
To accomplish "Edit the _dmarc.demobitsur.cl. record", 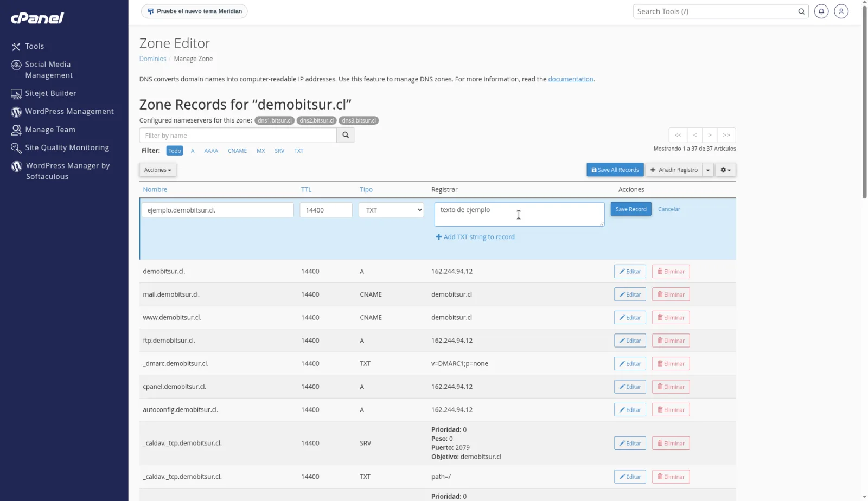I will pyautogui.click(x=630, y=364).
